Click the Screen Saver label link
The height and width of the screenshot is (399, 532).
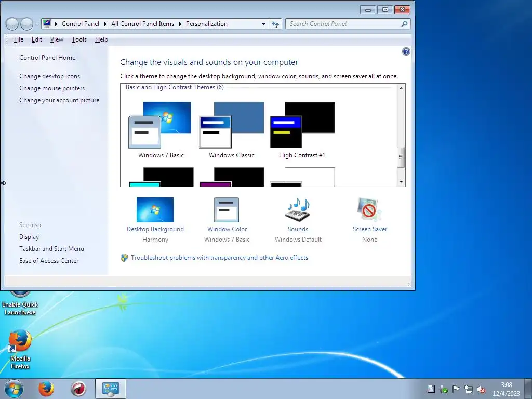[x=370, y=229]
